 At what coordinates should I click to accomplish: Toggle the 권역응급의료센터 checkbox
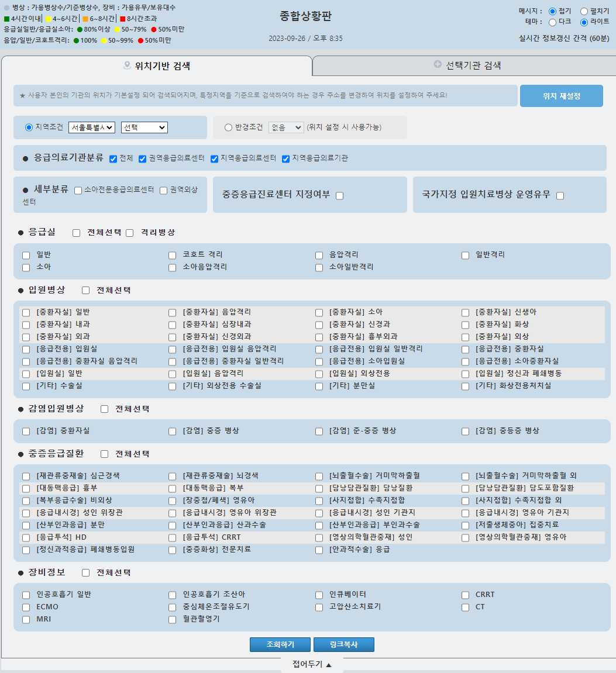[143, 159]
